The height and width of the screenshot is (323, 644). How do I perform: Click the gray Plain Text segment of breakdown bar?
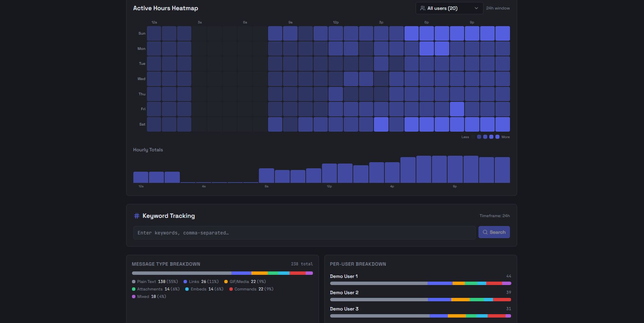[182, 273]
